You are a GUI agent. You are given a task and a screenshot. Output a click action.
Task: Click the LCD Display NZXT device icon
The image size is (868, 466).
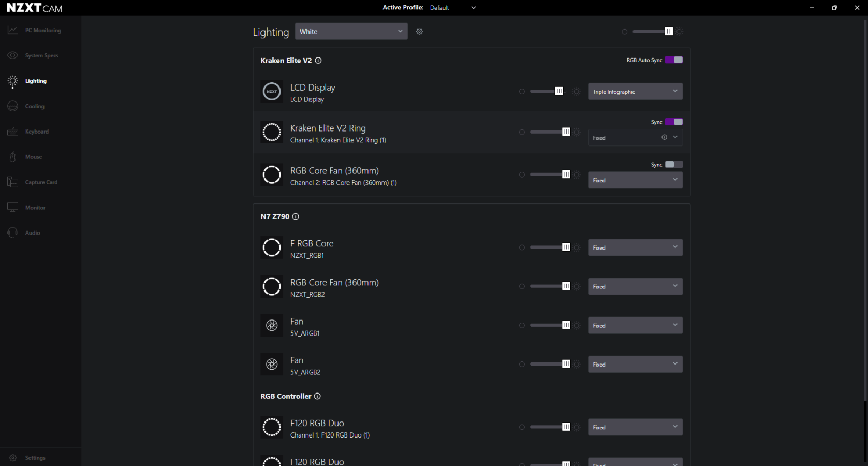[272, 92]
